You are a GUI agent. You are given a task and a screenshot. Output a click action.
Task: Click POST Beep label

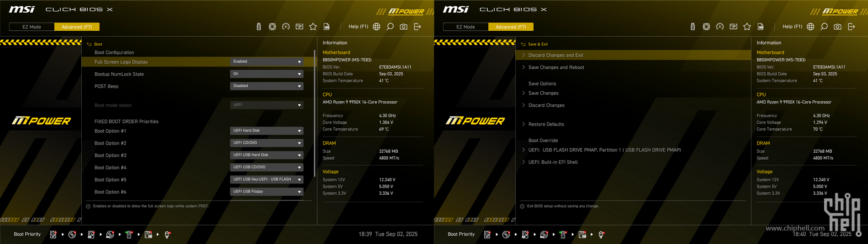[x=106, y=86]
